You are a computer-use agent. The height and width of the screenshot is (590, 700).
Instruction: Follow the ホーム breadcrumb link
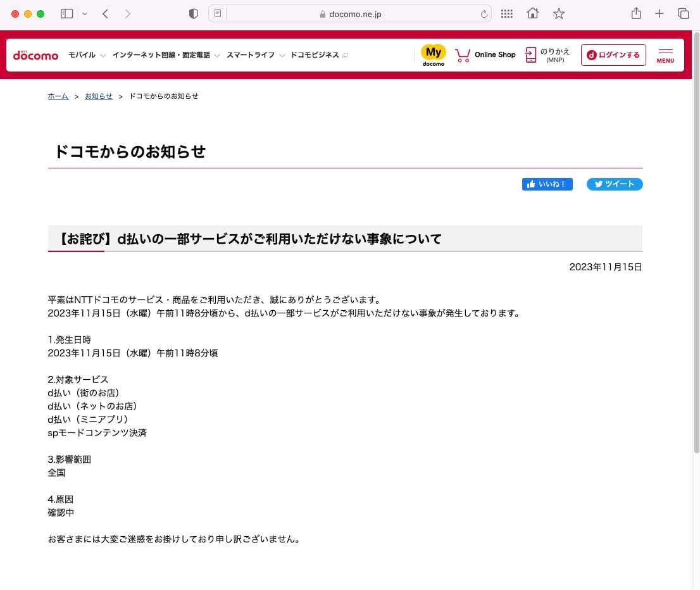[58, 96]
